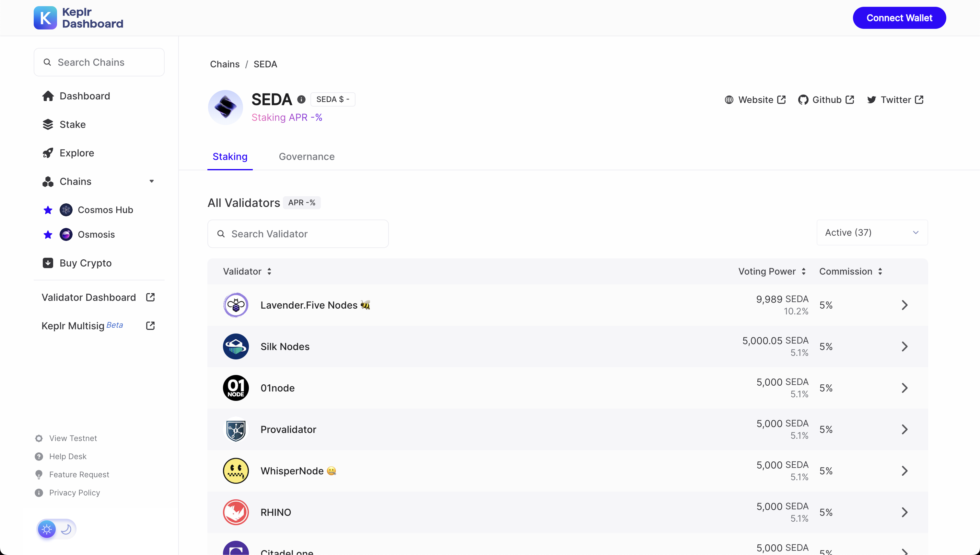980x555 pixels.
Task: Open the Active (37) validators dropdown
Action: tap(872, 232)
